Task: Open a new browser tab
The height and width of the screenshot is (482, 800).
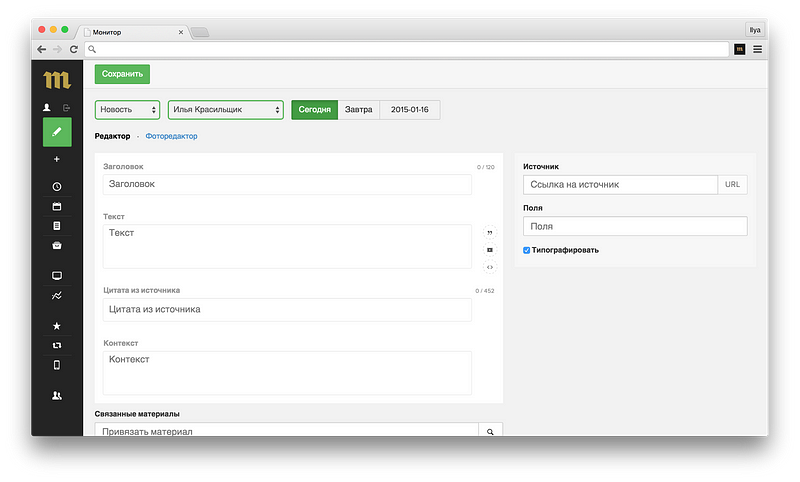Action: [x=200, y=32]
